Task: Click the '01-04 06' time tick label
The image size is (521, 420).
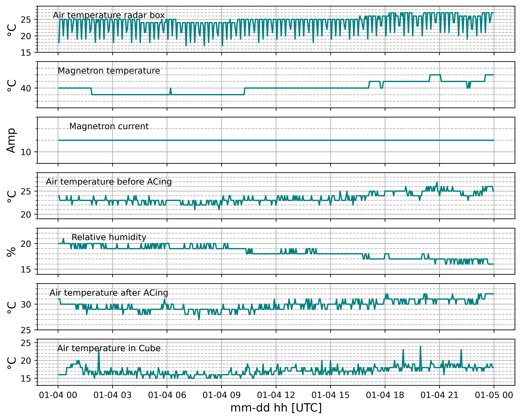Action: 167,395
